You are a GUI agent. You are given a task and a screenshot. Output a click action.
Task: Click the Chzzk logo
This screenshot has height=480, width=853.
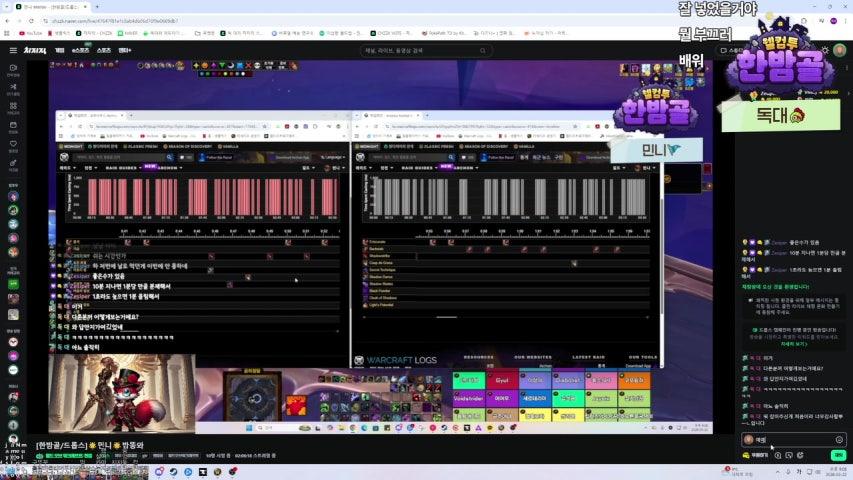tap(34, 50)
